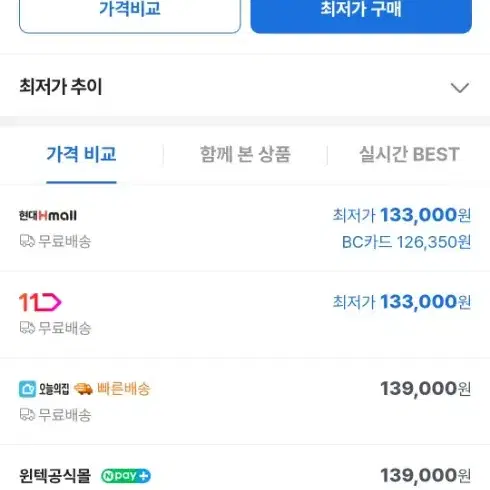Switch to the 함께 본 상품 tab
The image size is (490, 490).
[x=245, y=154]
